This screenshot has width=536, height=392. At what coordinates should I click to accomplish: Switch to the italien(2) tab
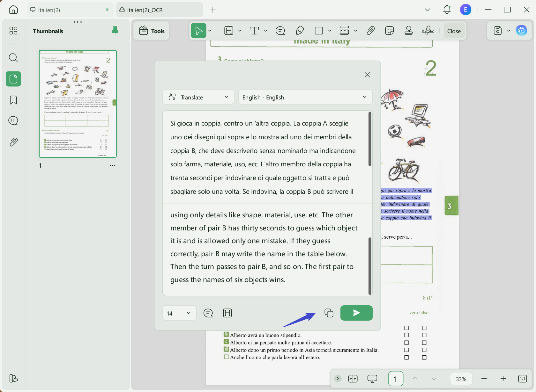(x=70, y=10)
